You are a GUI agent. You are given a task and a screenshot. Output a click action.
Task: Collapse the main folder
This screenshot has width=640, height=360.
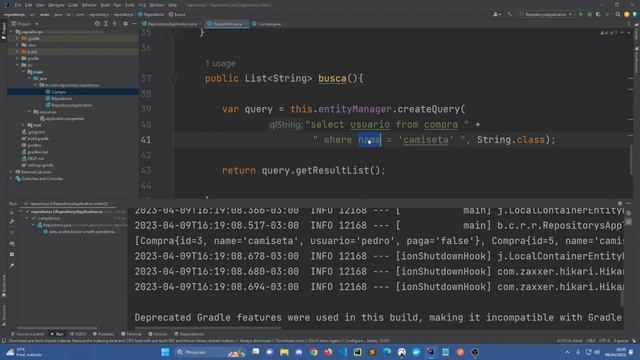tap(23, 72)
